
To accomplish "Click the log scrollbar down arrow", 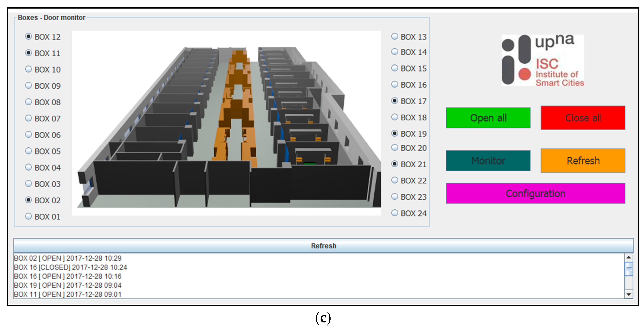I will click(628, 294).
